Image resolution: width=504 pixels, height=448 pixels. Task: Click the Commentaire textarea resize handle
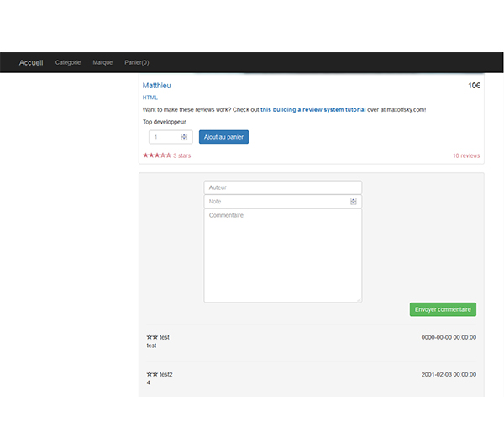[359, 298]
